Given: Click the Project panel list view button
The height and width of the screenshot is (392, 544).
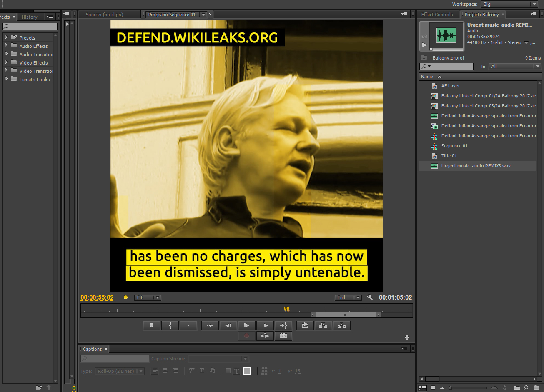Looking at the screenshot, I should (423, 388).
